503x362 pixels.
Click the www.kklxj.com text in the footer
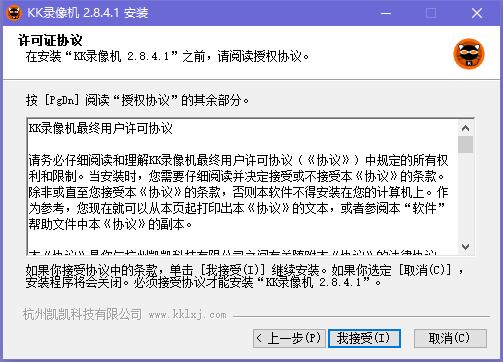point(187,314)
